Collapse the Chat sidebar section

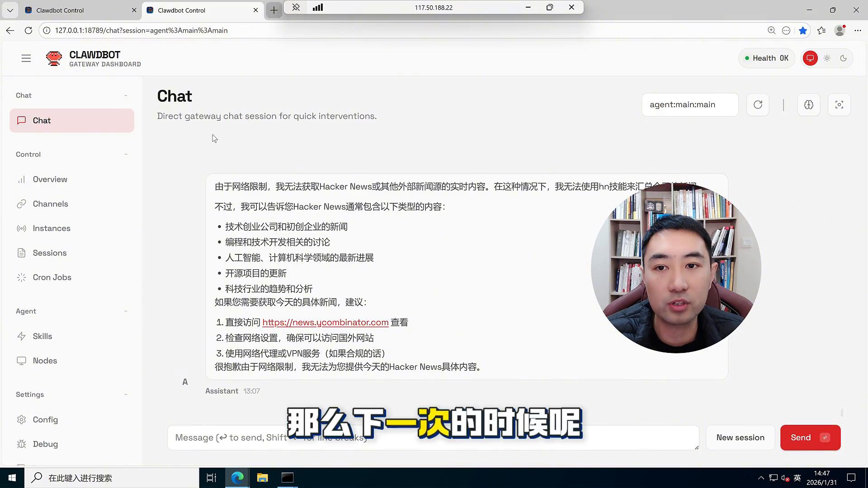[126, 95]
